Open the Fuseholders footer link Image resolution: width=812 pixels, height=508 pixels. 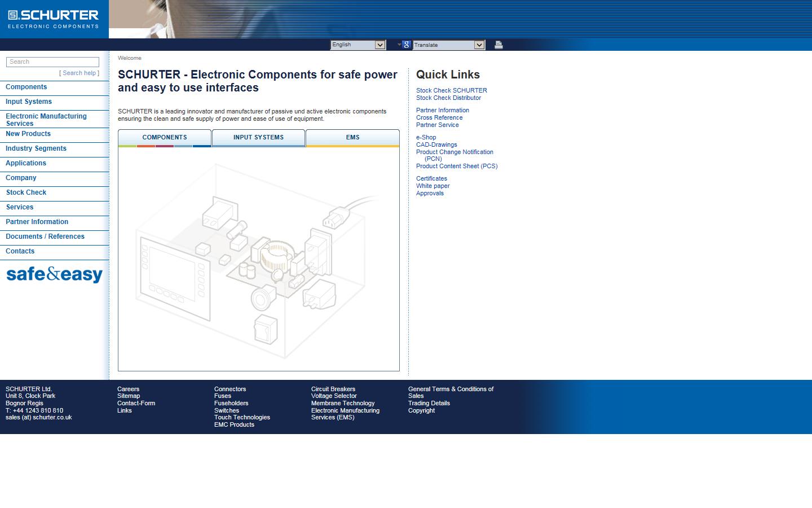click(x=231, y=403)
